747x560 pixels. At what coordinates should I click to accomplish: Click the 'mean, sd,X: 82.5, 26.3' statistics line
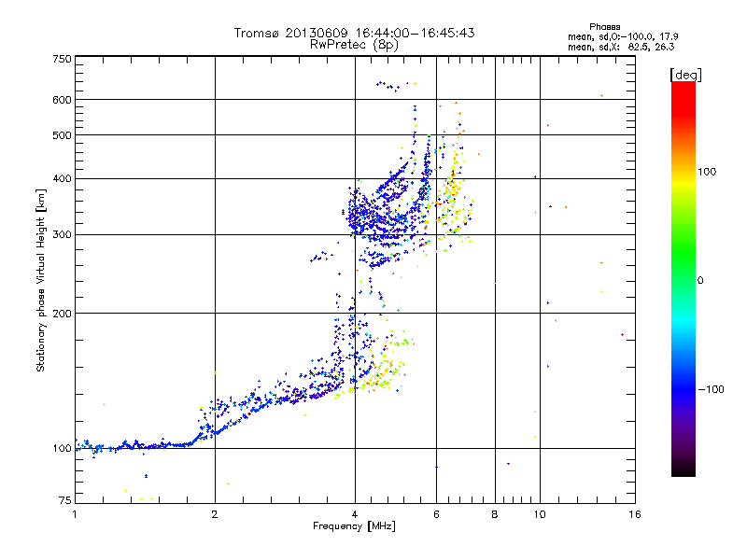pos(621,47)
